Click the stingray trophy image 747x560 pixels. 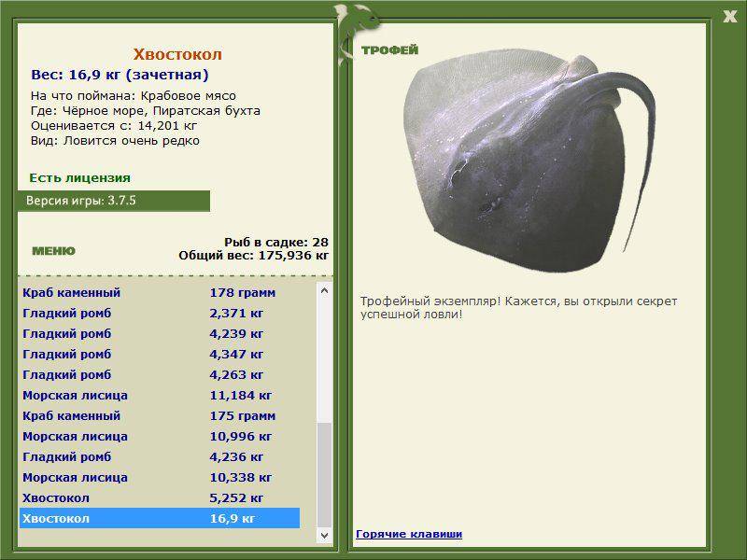529,162
